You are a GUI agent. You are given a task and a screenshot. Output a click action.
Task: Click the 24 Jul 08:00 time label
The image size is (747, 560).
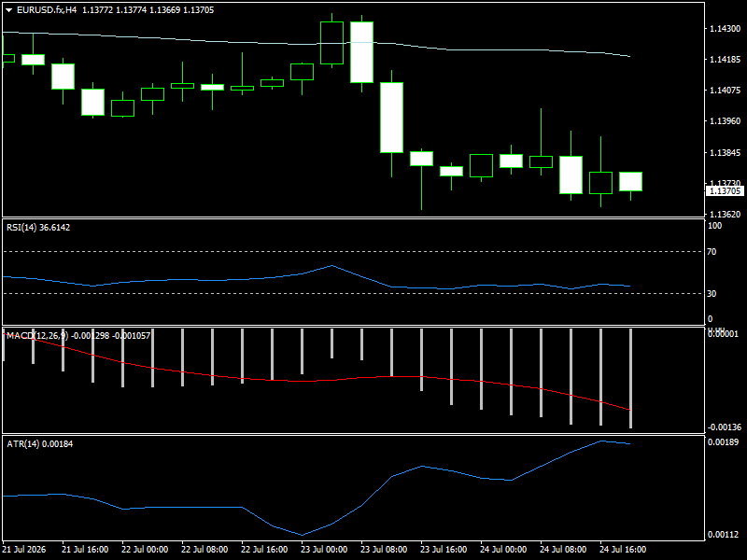[x=563, y=550]
